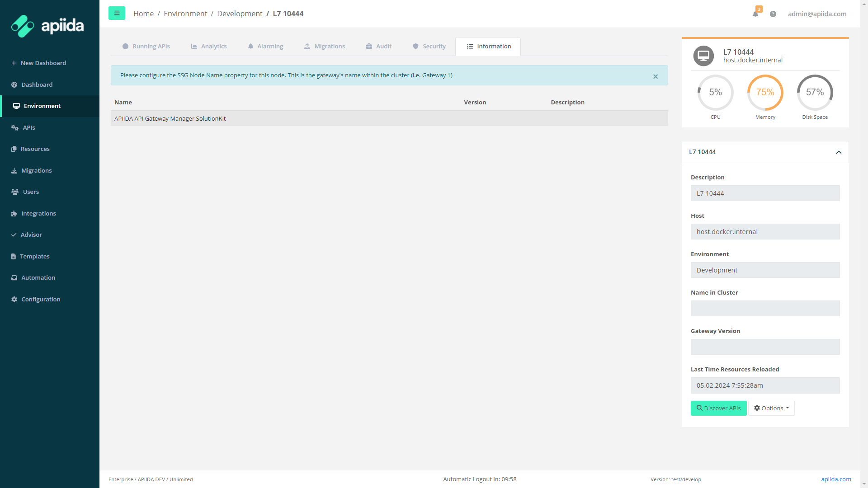The width and height of the screenshot is (868, 488).
Task: Open the apiida.com footer link
Action: pyautogui.click(x=836, y=479)
